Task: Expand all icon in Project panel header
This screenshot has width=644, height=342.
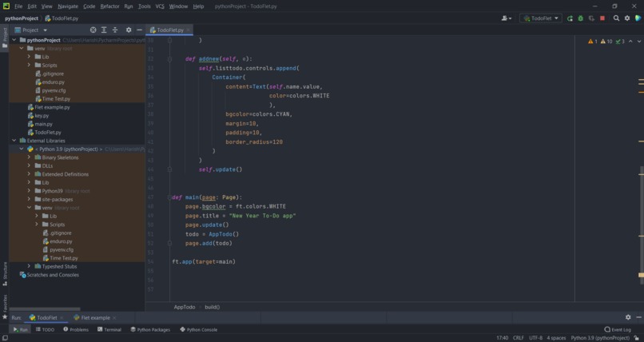Action: coord(104,30)
